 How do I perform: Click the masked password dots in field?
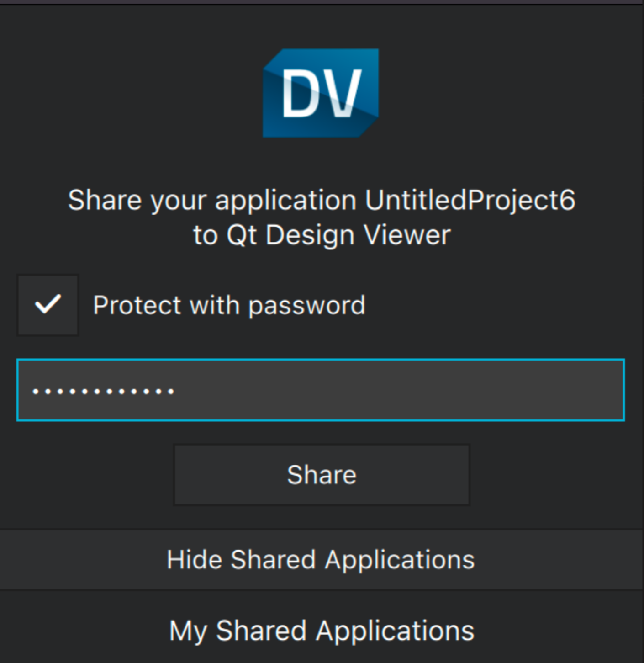coord(103,391)
